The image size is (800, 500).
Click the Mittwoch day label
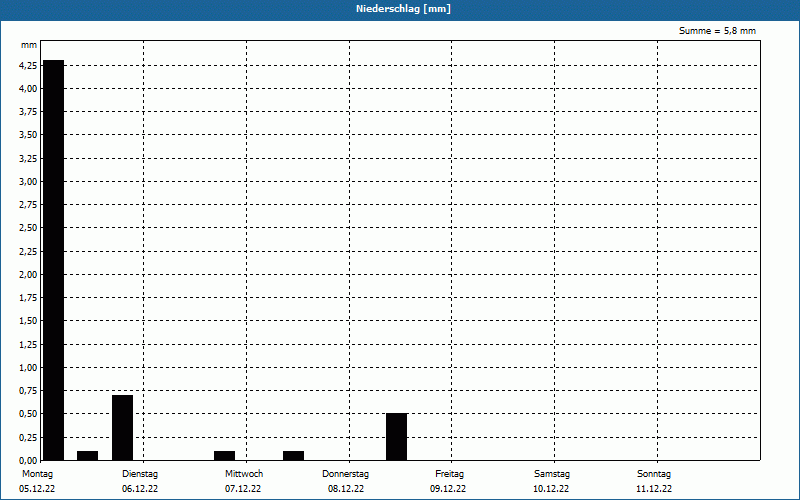(x=244, y=474)
